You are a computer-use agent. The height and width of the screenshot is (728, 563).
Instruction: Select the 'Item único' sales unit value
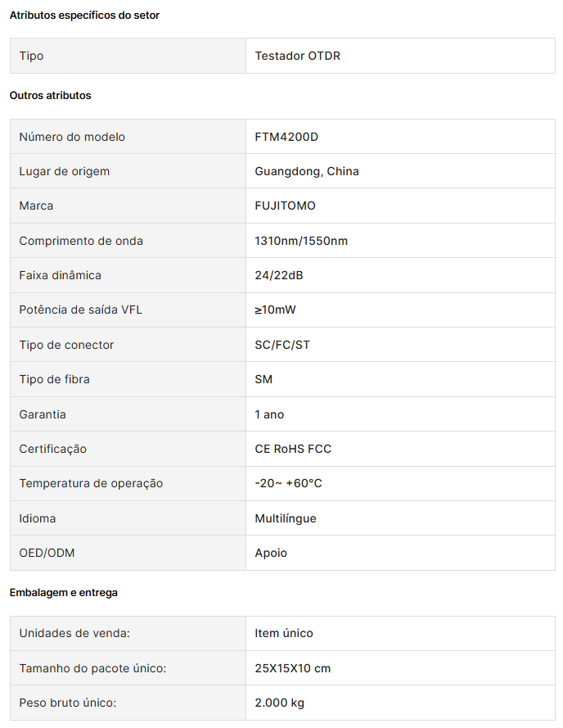click(x=284, y=633)
